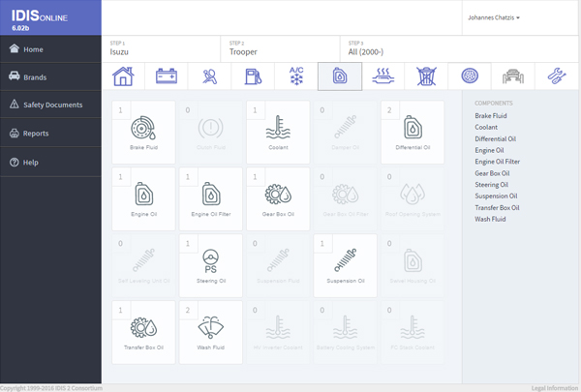Open the Brake Fluid tile
581x392 pixels.
[x=143, y=133]
